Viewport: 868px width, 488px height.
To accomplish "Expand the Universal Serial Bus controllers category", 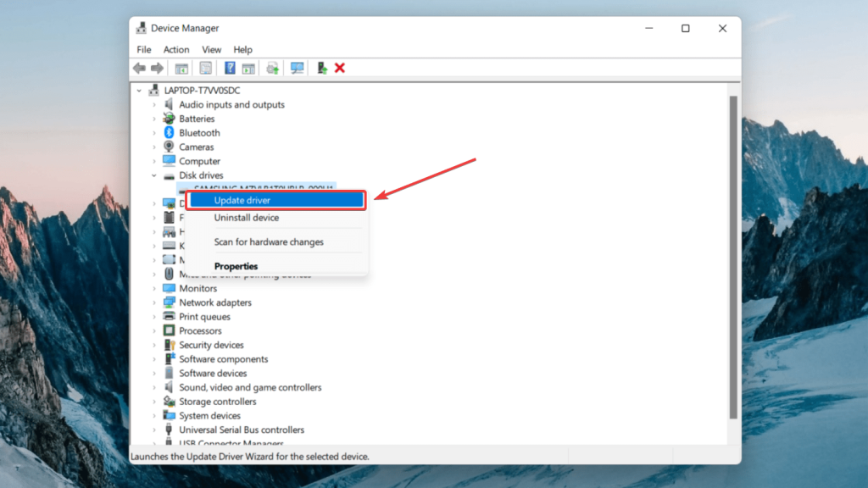I will pyautogui.click(x=154, y=430).
